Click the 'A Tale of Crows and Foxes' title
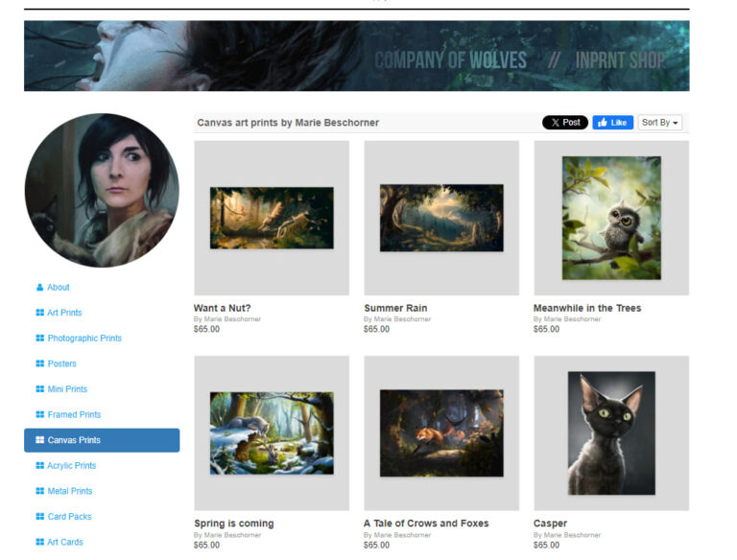737x560 pixels. [426, 524]
